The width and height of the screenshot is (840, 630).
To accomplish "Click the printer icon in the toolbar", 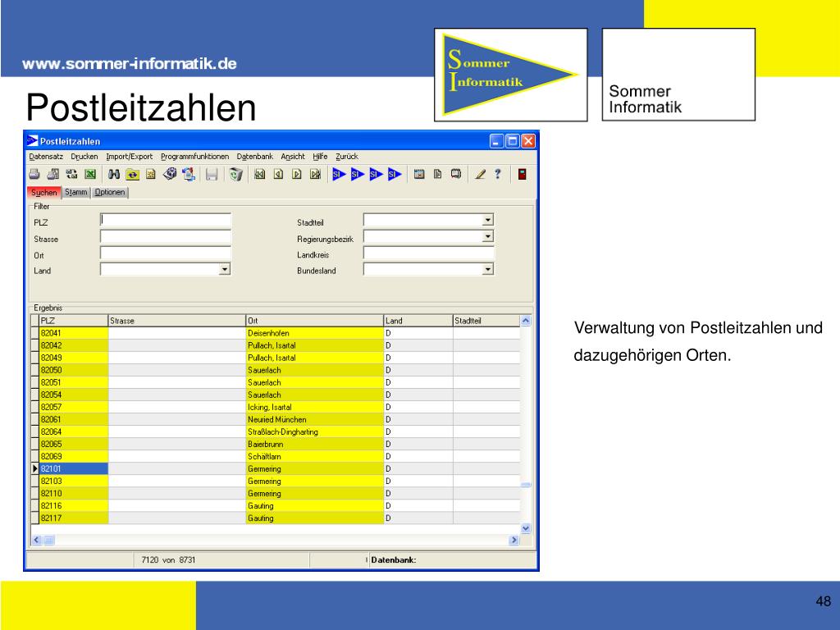I will coord(34,174).
